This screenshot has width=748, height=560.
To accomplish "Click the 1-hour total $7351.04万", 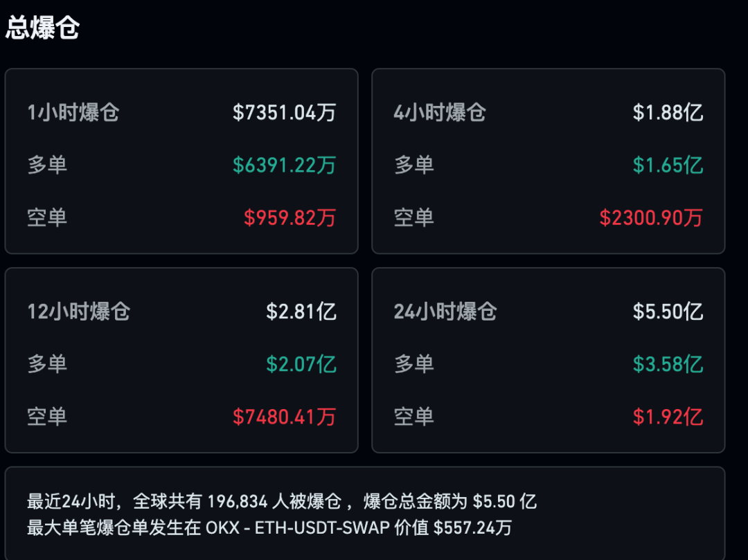I will 284,112.
